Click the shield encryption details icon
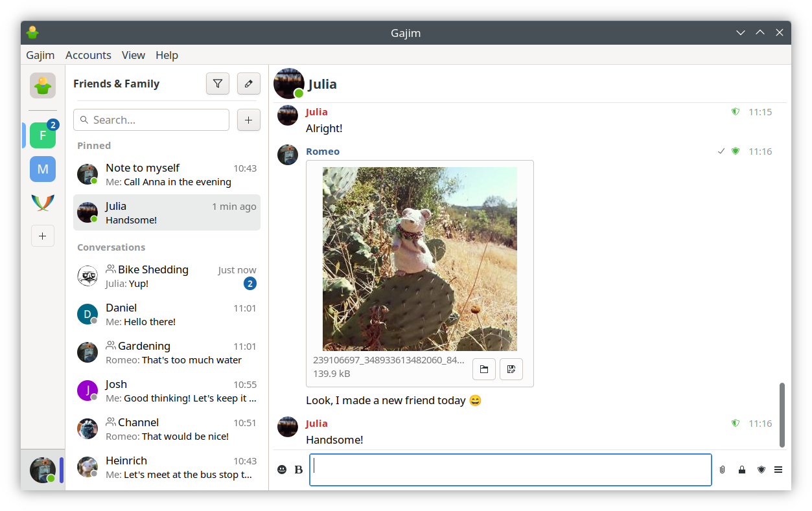Viewport: 812px width, 511px height. pos(761,470)
